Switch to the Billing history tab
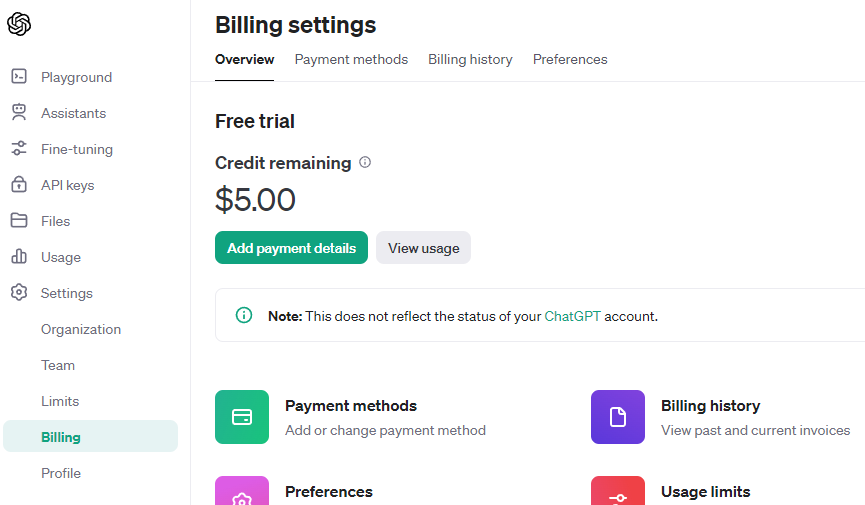Image resolution: width=865 pixels, height=505 pixels. 470,60
